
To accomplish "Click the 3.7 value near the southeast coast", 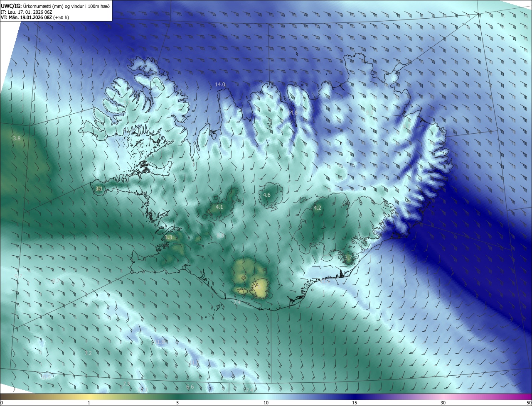I will click(348, 258).
